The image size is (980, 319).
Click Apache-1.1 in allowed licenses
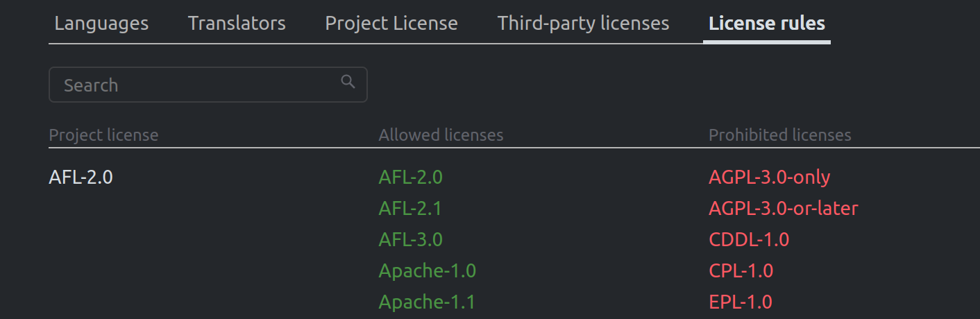(x=427, y=302)
